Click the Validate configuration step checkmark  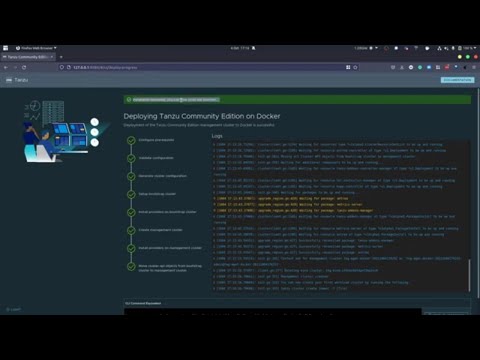(x=131, y=158)
